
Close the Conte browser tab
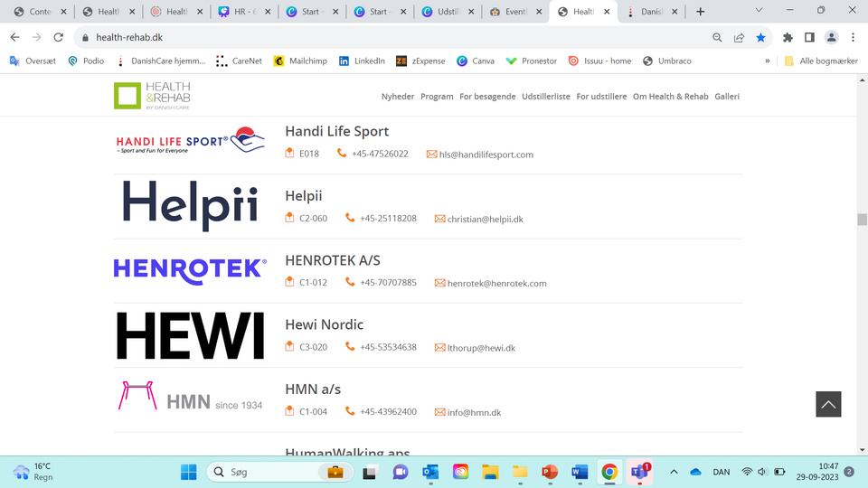point(63,12)
